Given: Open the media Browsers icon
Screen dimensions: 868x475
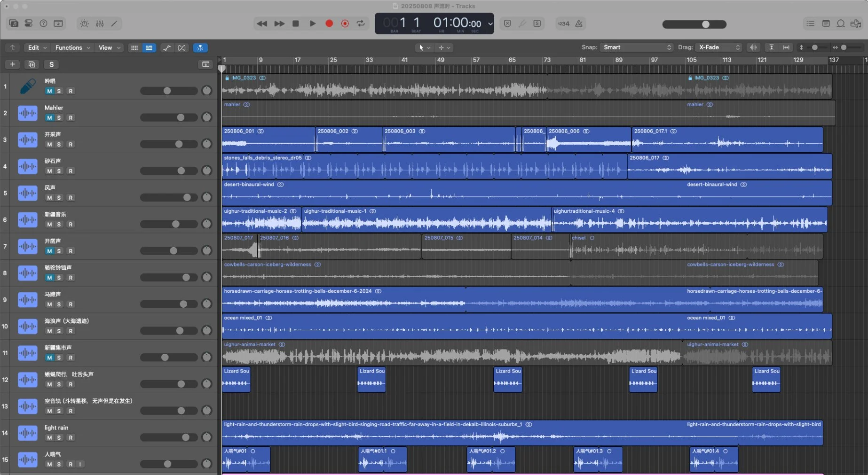Looking at the screenshot, I should pos(856,23).
